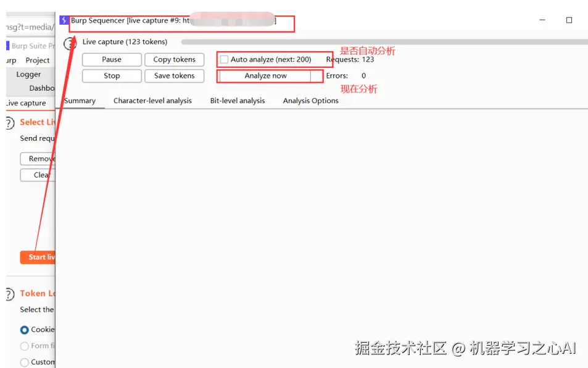This screenshot has width=588, height=368.
Task: Click the Save tokens button
Action: point(175,76)
